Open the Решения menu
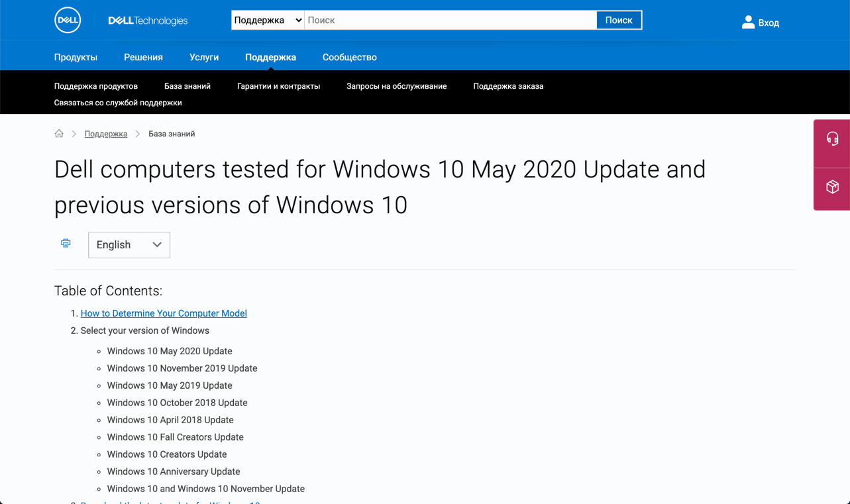This screenshot has height=504, width=850. point(143,57)
